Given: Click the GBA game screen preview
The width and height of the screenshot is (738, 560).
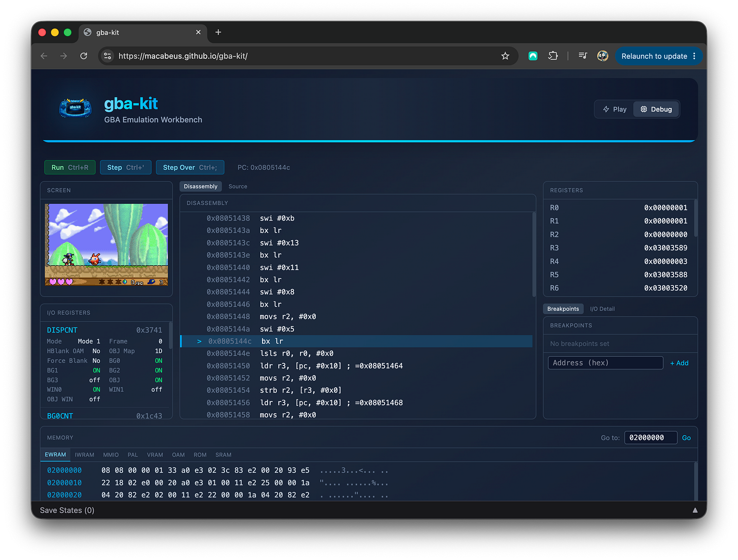Looking at the screenshot, I should (106, 245).
